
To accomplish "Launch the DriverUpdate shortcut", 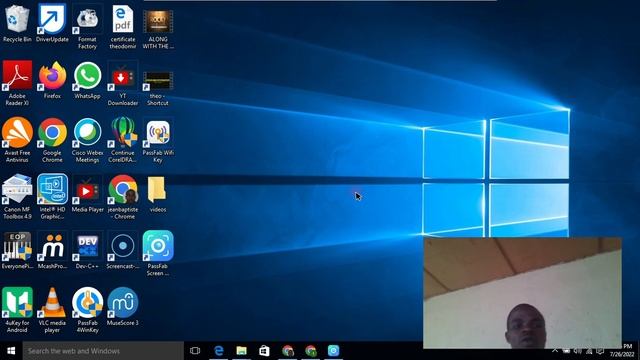I will coord(52,24).
